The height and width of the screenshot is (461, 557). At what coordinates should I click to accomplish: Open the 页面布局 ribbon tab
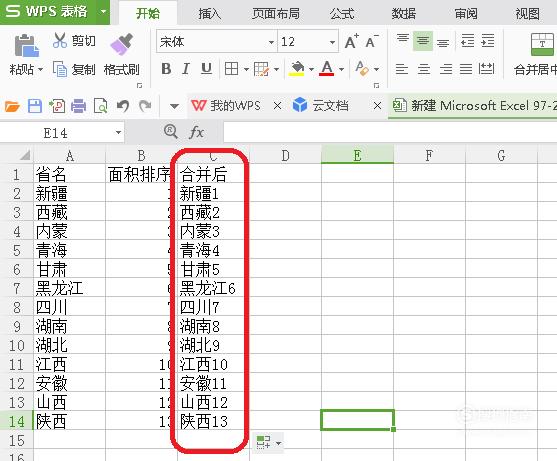tap(276, 13)
